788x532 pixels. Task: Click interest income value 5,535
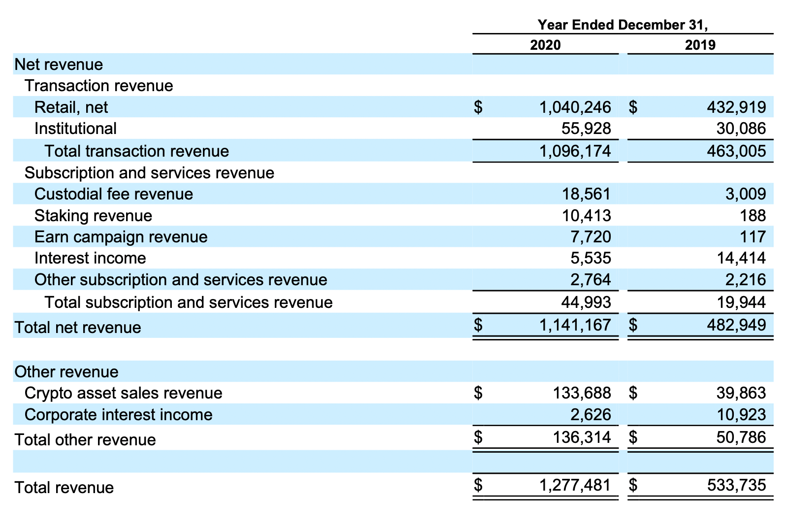[x=591, y=258]
